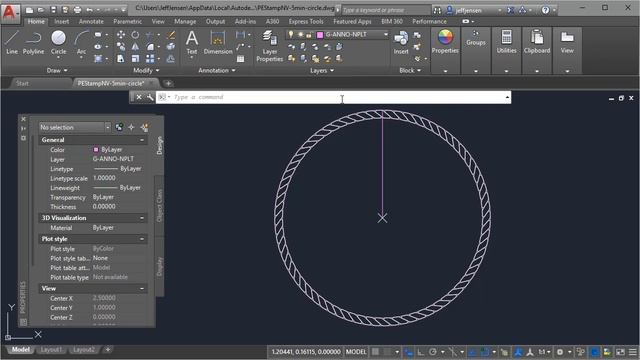Select the Line drawing tool
The width and height of the screenshot is (640, 360).
pyautogui.click(x=12, y=43)
